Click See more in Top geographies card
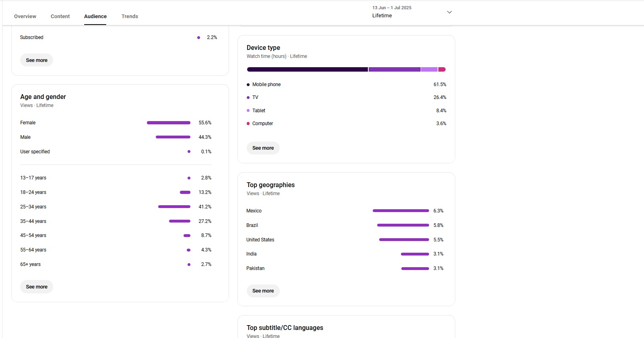The image size is (644, 338). 263,291
